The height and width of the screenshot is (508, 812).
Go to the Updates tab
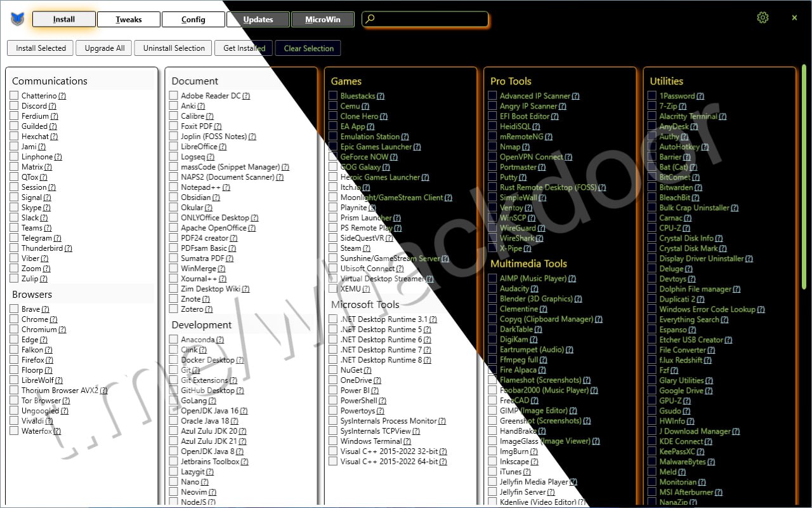coord(258,20)
